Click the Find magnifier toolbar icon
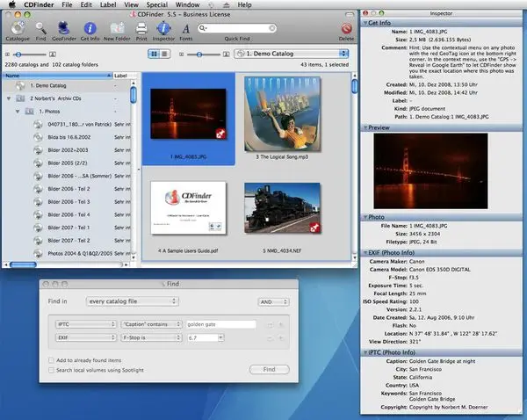The width and height of the screenshot is (527, 420). pyautogui.click(x=40, y=28)
